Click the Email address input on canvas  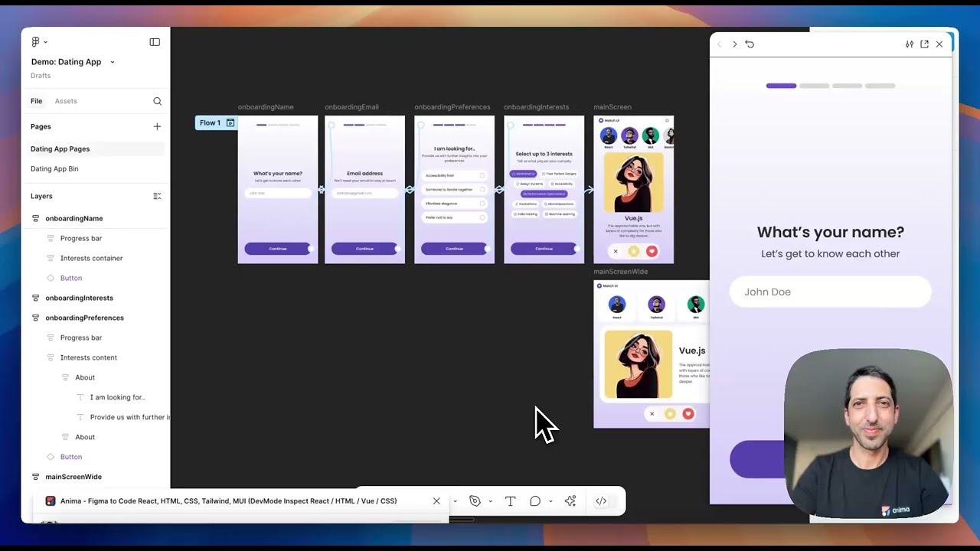click(364, 193)
